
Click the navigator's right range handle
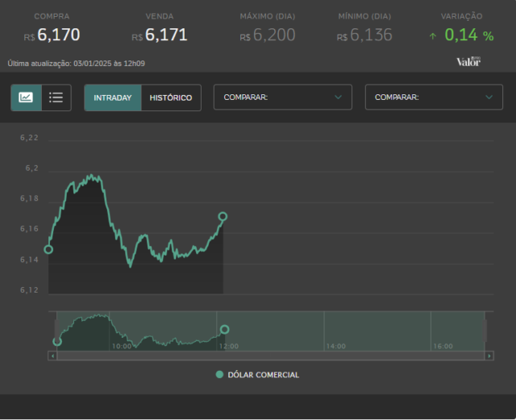coord(485,331)
